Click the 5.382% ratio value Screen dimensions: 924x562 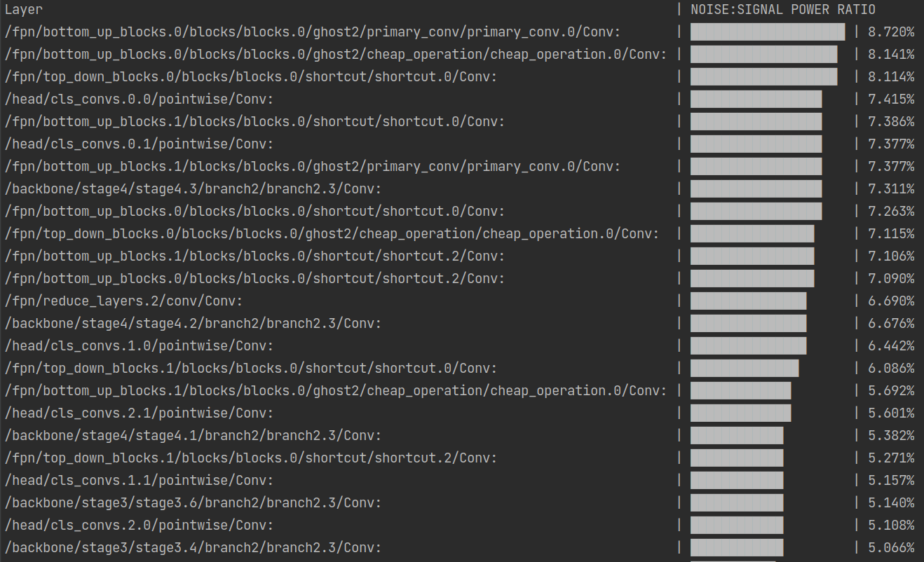click(x=891, y=436)
